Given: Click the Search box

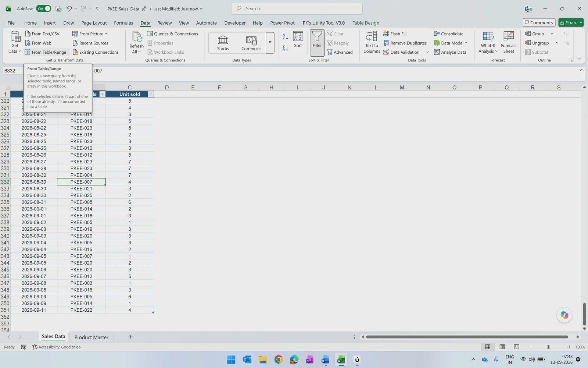Looking at the screenshot, I should coord(297,8).
